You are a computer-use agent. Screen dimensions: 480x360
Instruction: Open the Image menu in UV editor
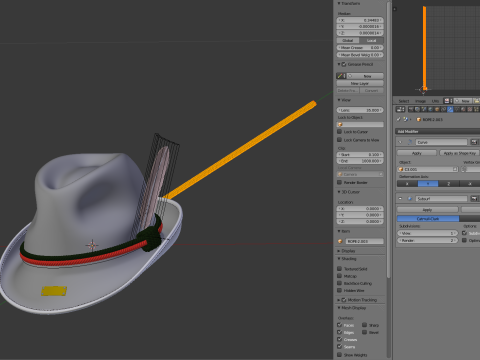(420, 101)
